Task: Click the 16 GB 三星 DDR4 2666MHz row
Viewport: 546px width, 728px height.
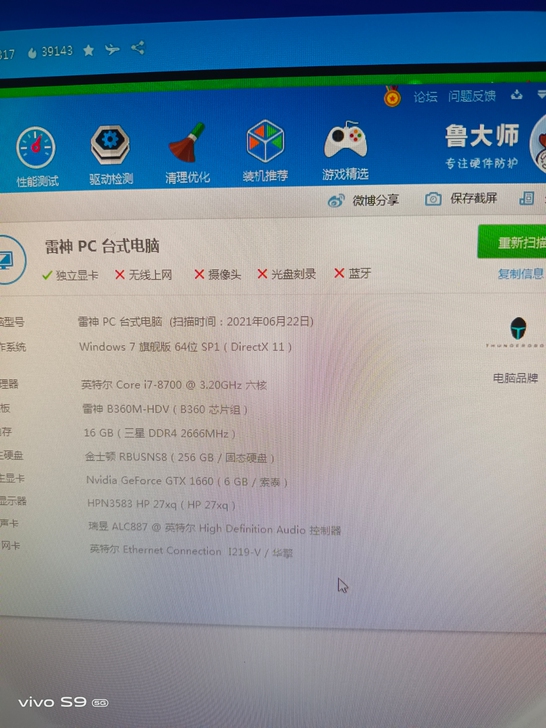Action: (159, 433)
